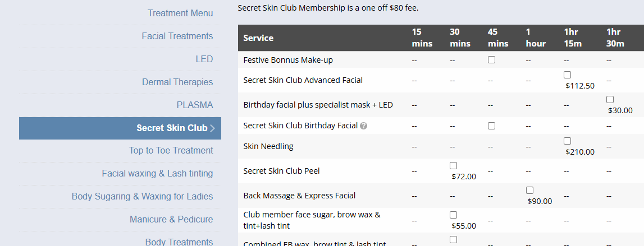Choose the PLASMA menu item
644x246 pixels.
tap(194, 105)
